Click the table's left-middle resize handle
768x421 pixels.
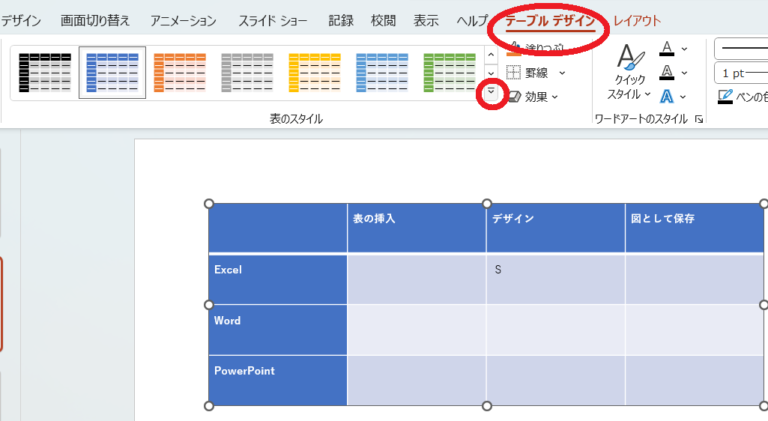pyautogui.click(x=209, y=305)
